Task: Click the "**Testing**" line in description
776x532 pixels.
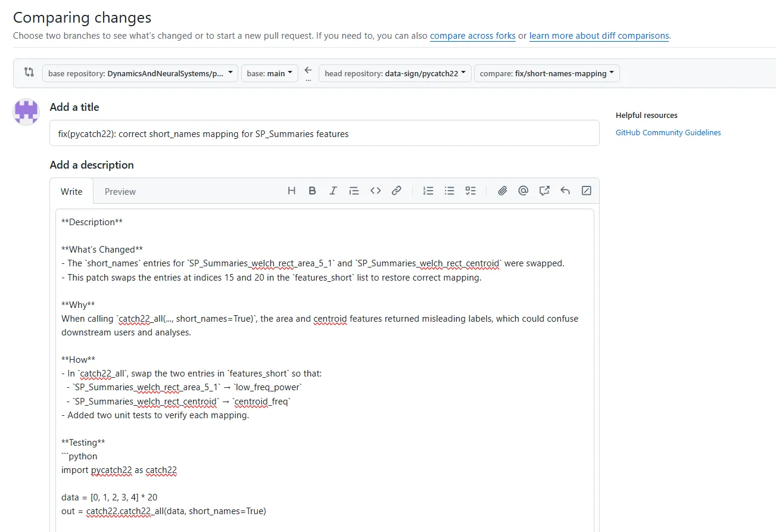Action: coord(83,443)
